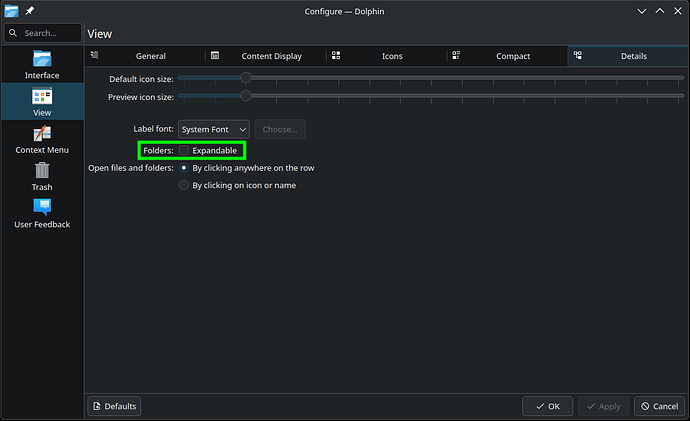Click the Search settings field
Viewport: 690px width, 421px height.
pos(42,33)
